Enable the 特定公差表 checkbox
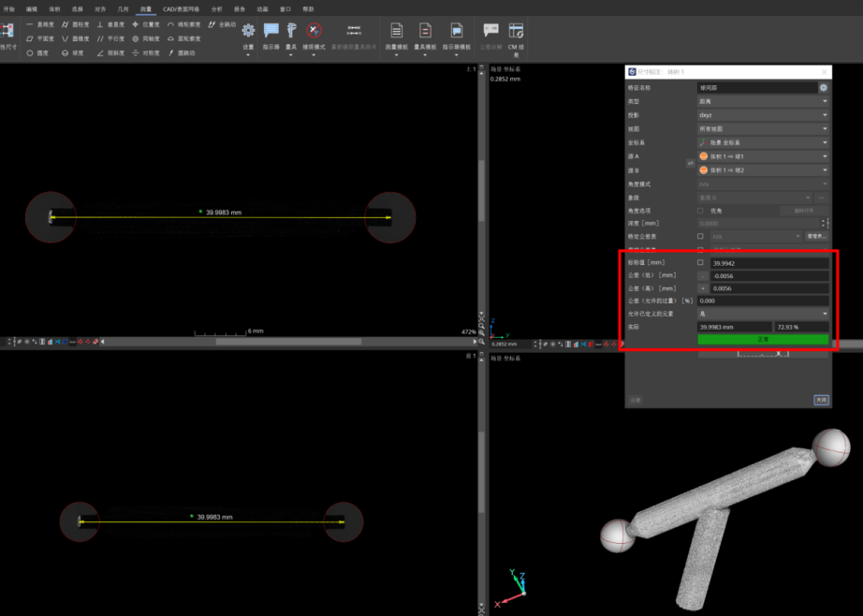This screenshot has width=863, height=616. click(x=700, y=236)
